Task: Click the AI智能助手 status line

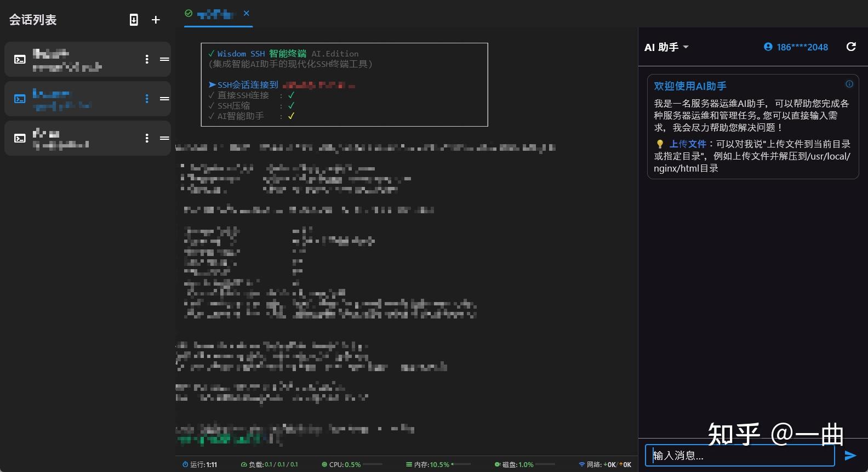Action: pos(252,116)
